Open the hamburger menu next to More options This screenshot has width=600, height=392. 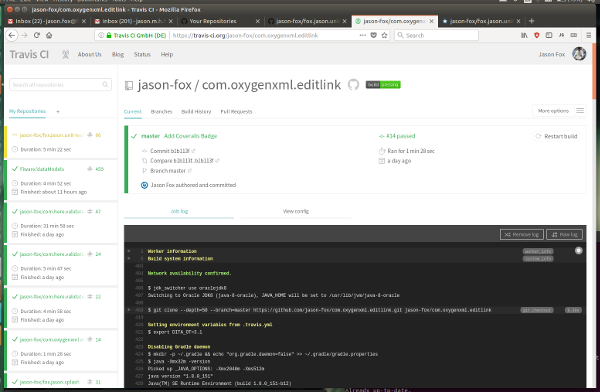click(580, 111)
